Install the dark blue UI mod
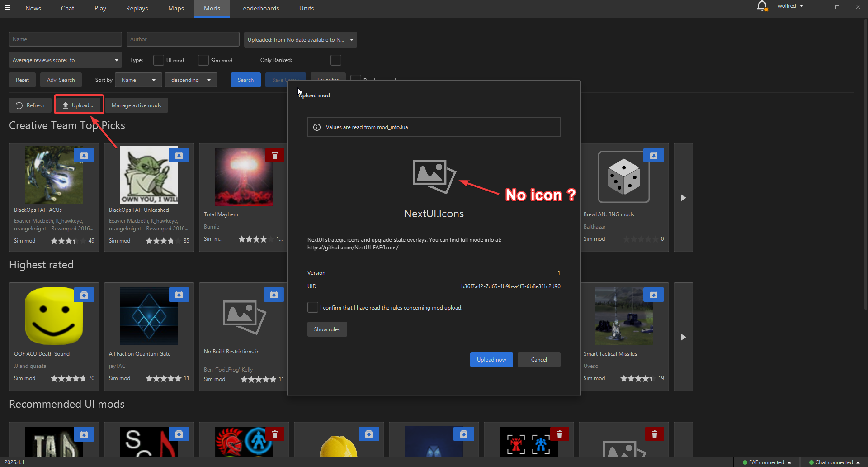 click(x=464, y=434)
